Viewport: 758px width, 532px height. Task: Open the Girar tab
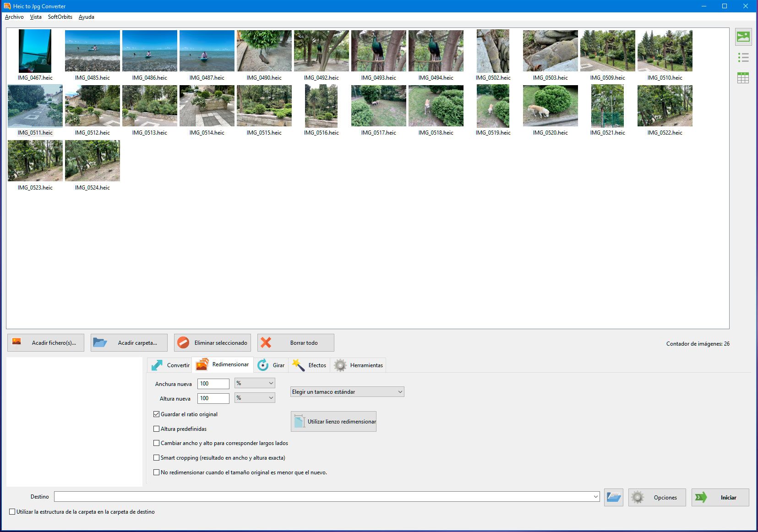[x=271, y=365]
